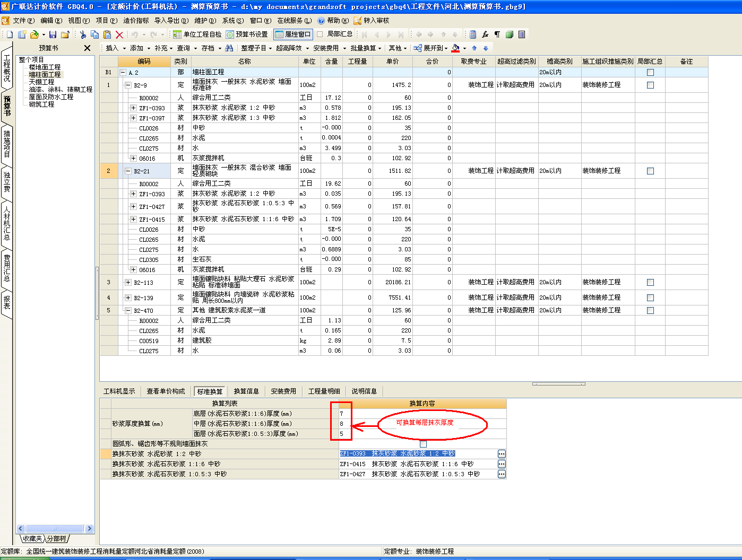Click the paint bucket fill color icon
The image size is (742, 560).
point(455,48)
